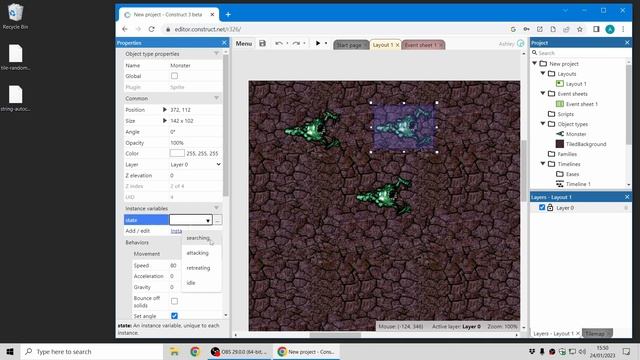640x360 pixels.
Task: Open the state variable dropdown
Action: pyautogui.click(x=191, y=220)
